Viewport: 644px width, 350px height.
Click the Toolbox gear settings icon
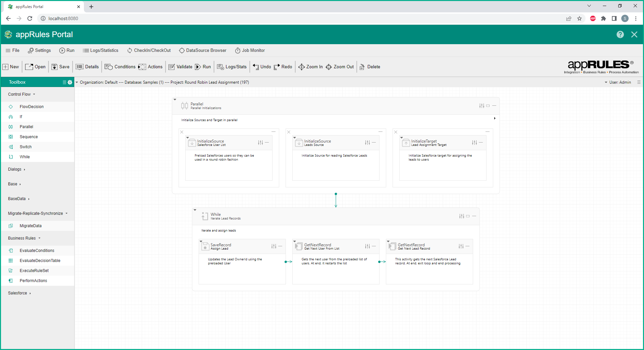click(70, 82)
